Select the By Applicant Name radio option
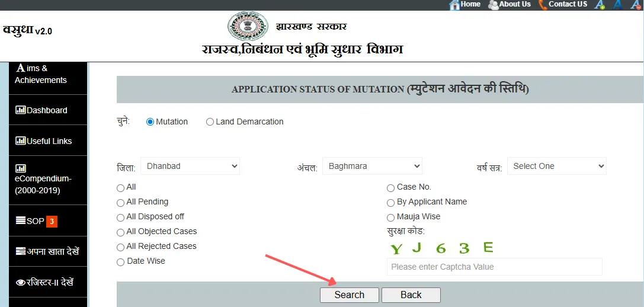The height and width of the screenshot is (307, 644). (x=390, y=202)
